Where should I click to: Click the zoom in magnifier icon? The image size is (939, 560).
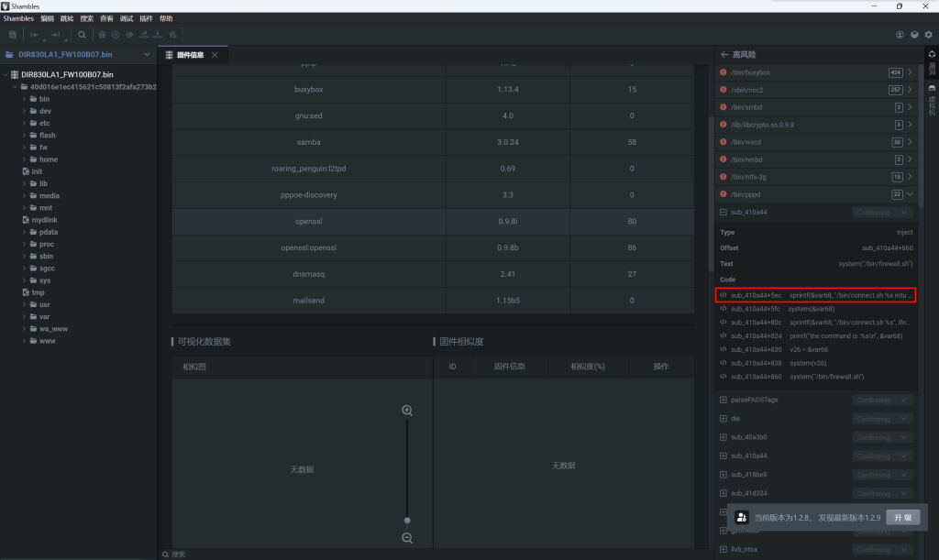coord(407,411)
